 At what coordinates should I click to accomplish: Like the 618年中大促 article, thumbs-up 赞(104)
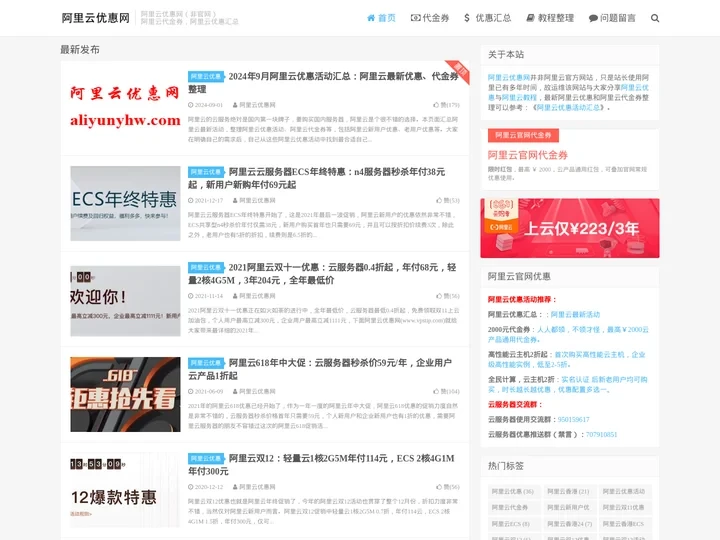[x=446, y=391]
